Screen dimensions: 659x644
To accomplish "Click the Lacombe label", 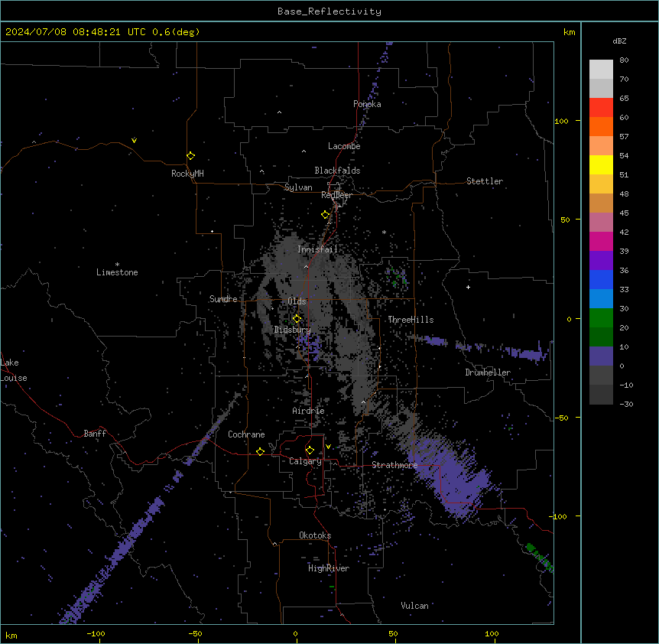I will point(344,146).
